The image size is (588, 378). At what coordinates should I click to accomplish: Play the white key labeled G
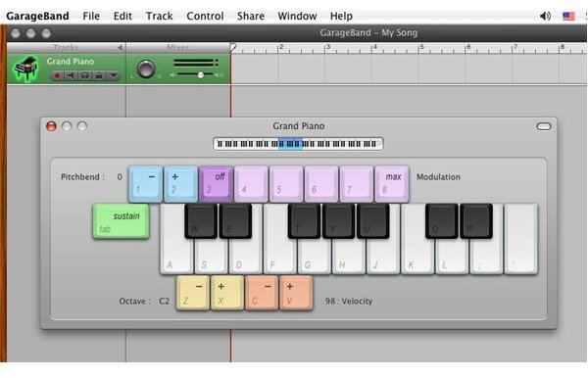[x=315, y=258]
